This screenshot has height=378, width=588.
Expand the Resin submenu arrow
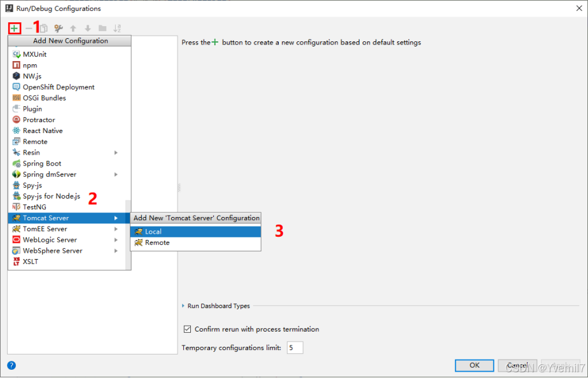pyautogui.click(x=116, y=153)
